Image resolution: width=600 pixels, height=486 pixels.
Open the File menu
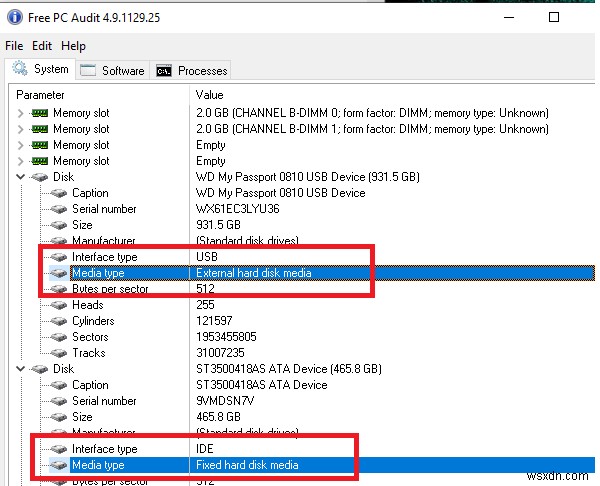14,46
